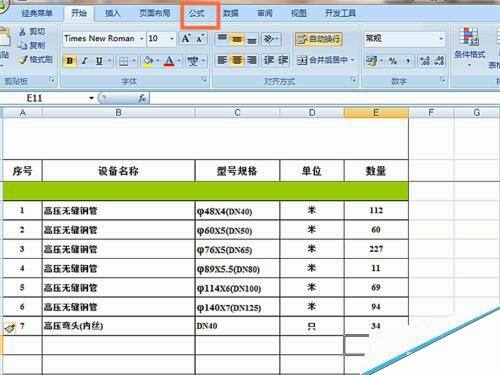This screenshot has width=500, height=375.
Task: Increase indent
Action: point(283,60)
